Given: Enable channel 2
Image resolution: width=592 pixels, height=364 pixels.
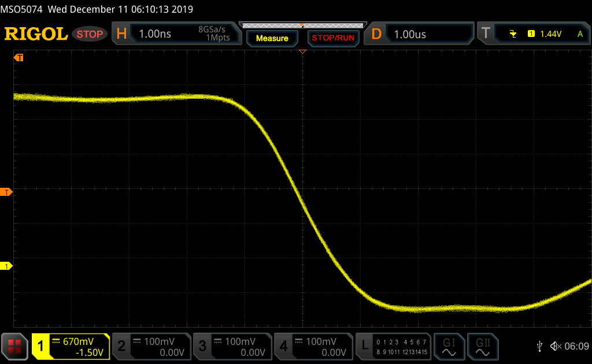Looking at the screenshot, I should [x=121, y=346].
